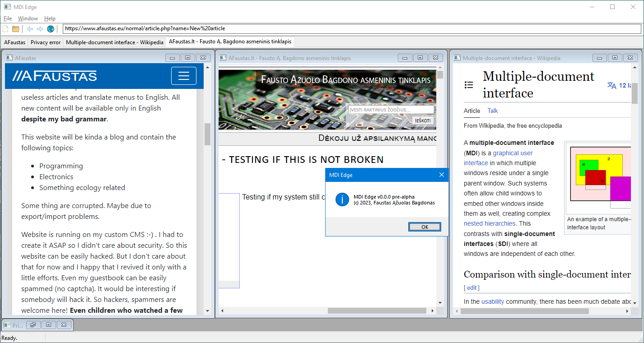
Task: Click the 'TESTING IF THIS IS NOT BROKEN' heading
Action: click(x=306, y=159)
